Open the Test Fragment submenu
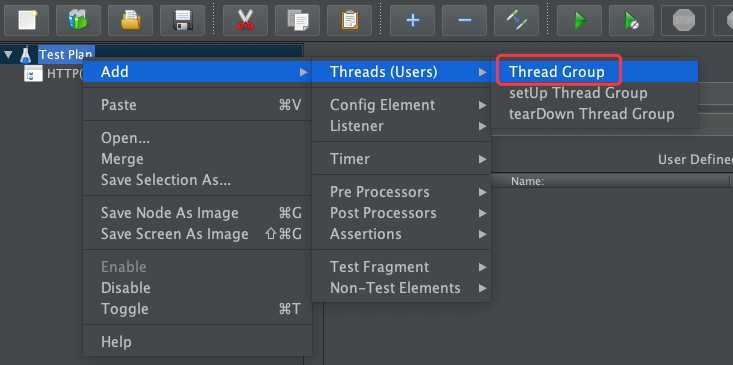Viewport: 733px width, 365px height. click(401, 267)
